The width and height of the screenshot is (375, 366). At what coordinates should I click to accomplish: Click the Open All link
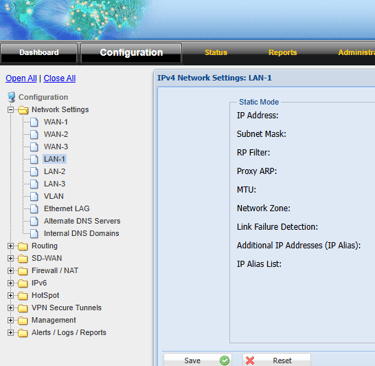point(21,78)
